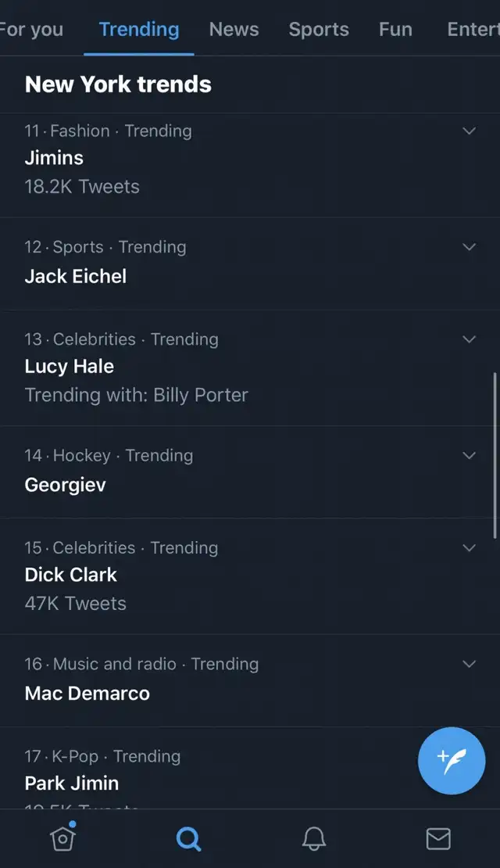Switch to the News tab
Image resolution: width=500 pixels, height=868 pixels.
pyautogui.click(x=234, y=29)
